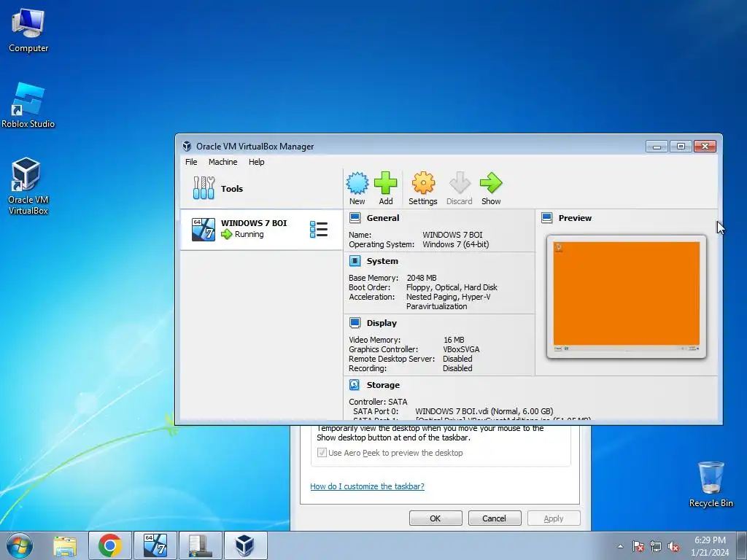This screenshot has height=560, width=747.
Task: Open the WINDOWS 7 BOI machine menu icon
Action: (319, 230)
